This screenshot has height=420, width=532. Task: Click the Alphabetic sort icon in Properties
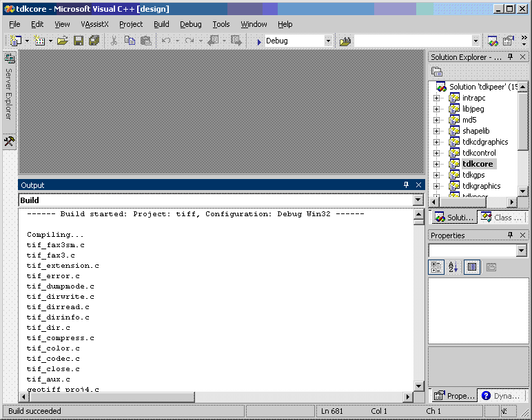tap(453, 267)
